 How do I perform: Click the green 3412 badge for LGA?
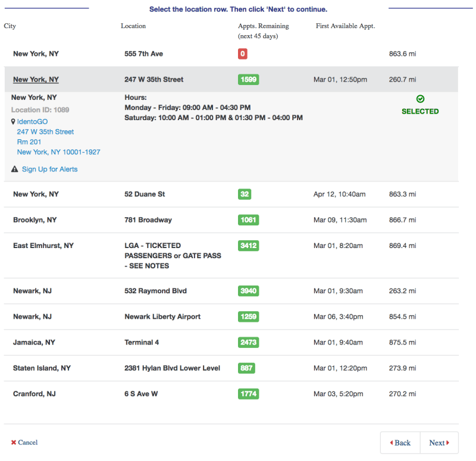tap(248, 246)
